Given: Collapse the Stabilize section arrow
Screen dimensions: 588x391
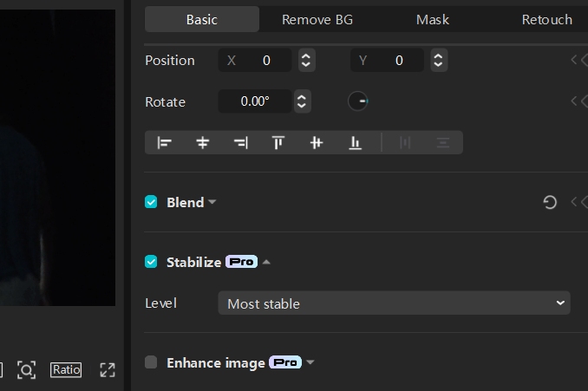Looking at the screenshot, I should [266, 262].
